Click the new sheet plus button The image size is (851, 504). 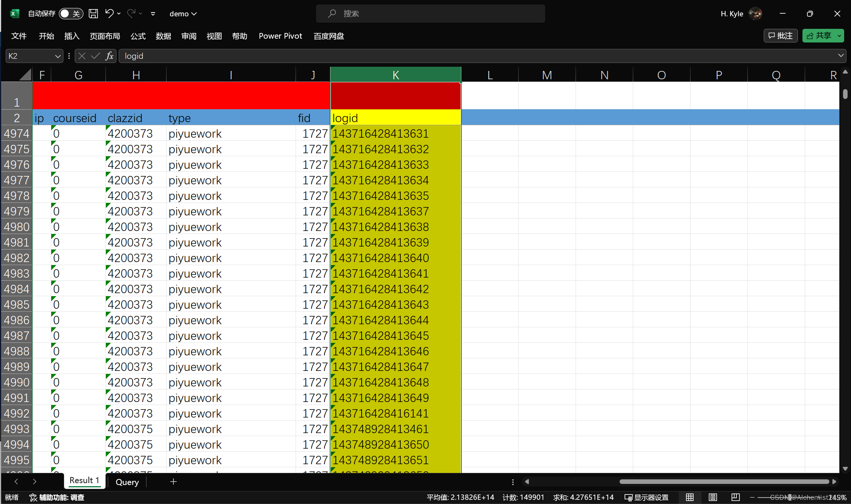click(x=173, y=482)
